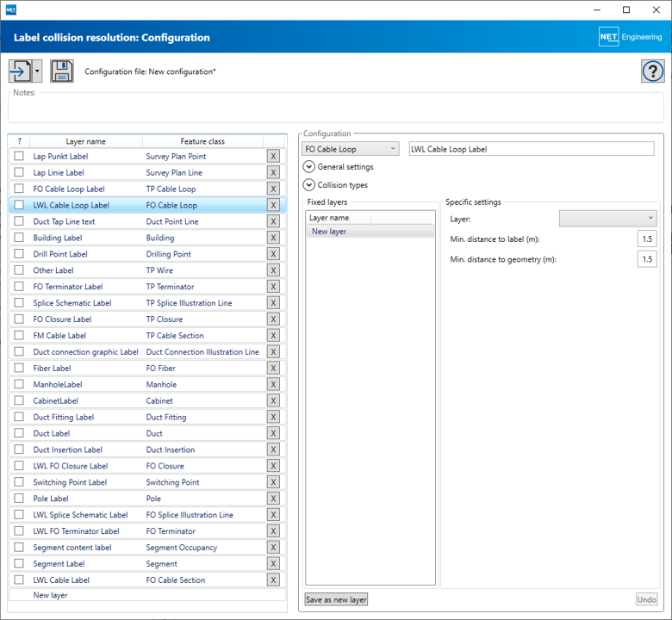
Task: Check the Fiber Label checkbox
Action: coord(19,367)
